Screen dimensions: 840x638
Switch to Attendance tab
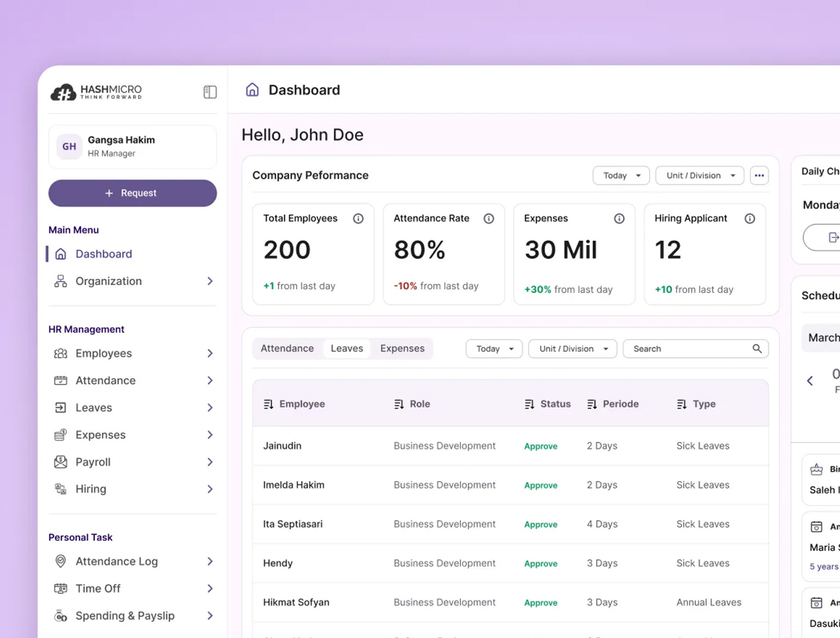(x=287, y=348)
